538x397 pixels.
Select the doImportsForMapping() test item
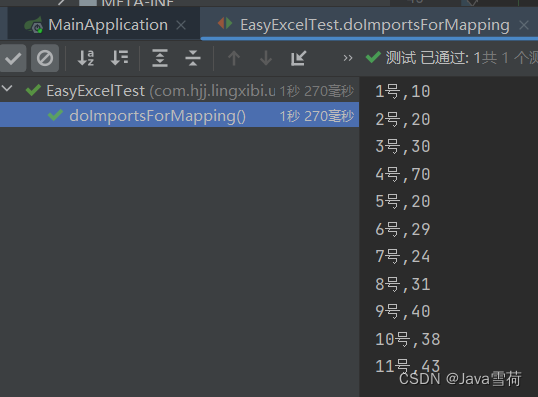click(179, 116)
